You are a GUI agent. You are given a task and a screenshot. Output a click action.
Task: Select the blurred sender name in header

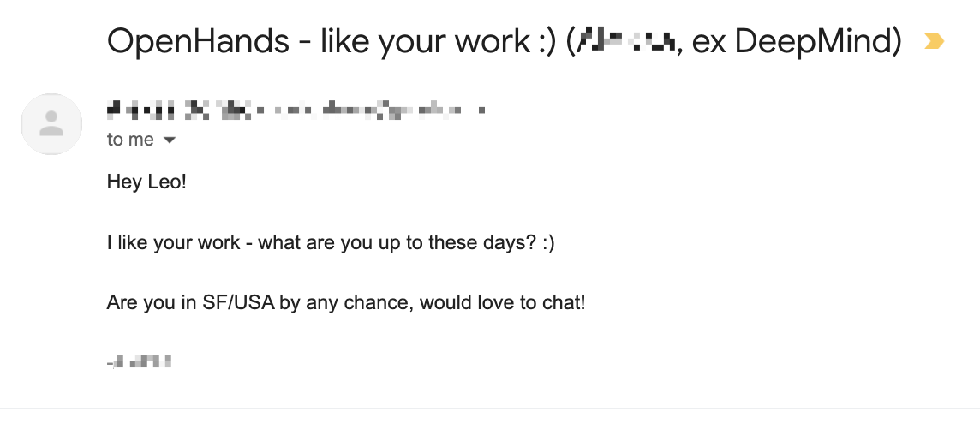click(x=179, y=110)
